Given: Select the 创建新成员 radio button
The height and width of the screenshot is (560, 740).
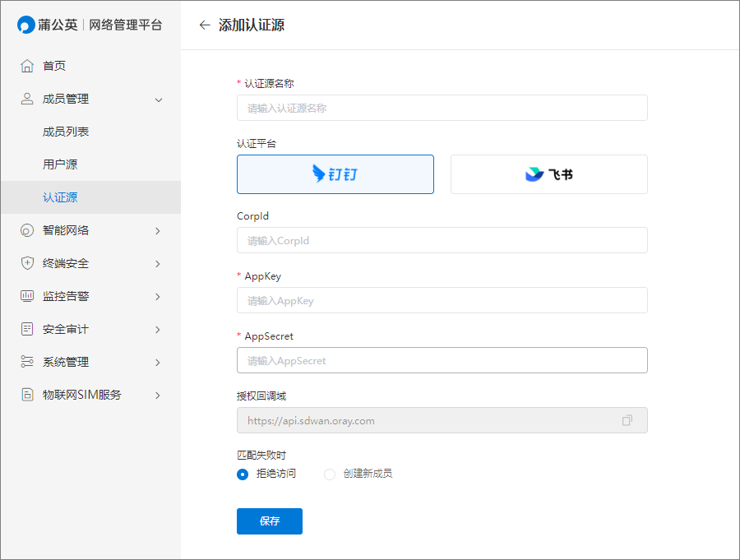Looking at the screenshot, I should click(x=330, y=474).
